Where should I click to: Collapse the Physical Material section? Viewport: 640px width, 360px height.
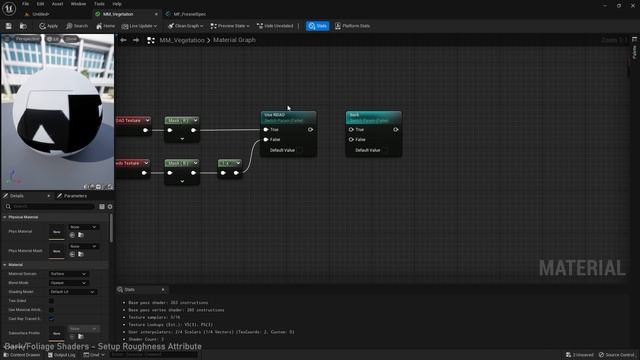click(x=5, y=217)
